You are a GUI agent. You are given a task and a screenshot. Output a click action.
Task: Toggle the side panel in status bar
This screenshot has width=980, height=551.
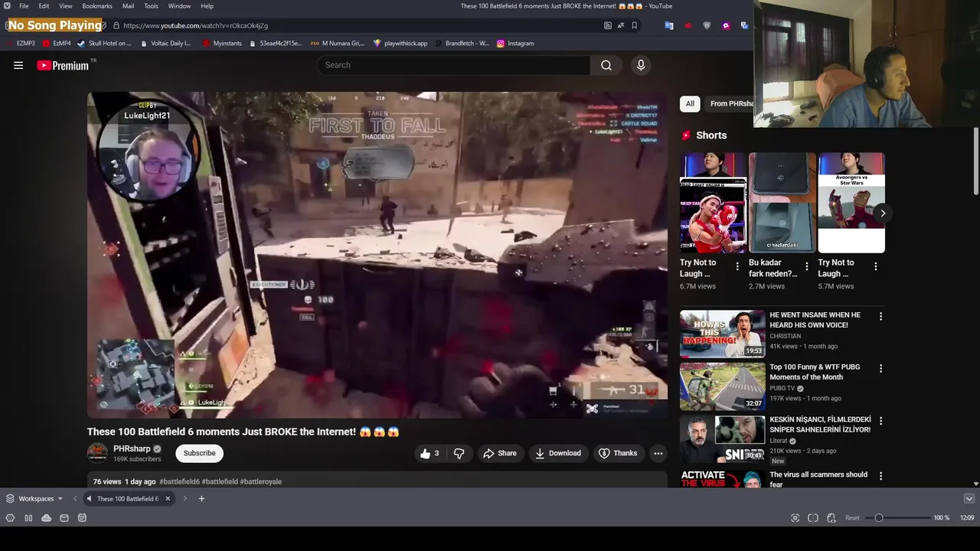(x=28, y=518)
